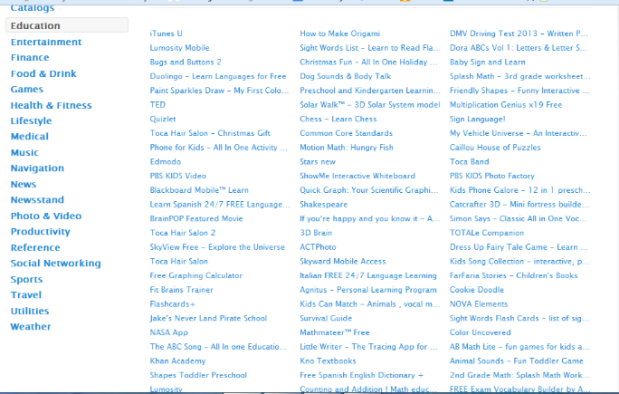Click the Dog Sounds & Body Talk link

tap(345, 76)
